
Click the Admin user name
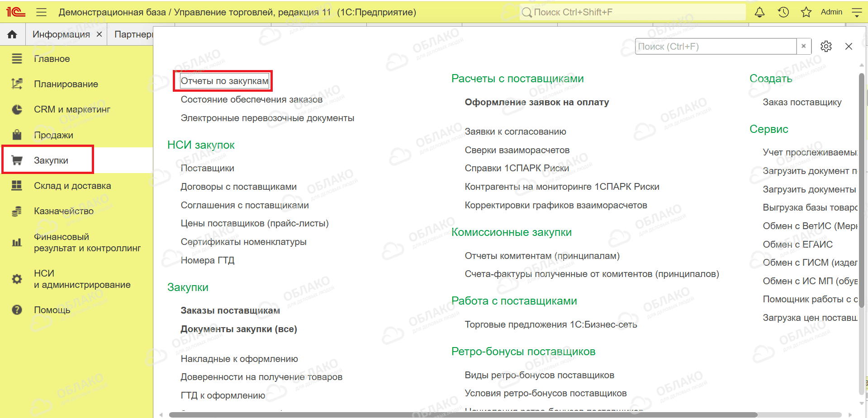pos(831,12)
